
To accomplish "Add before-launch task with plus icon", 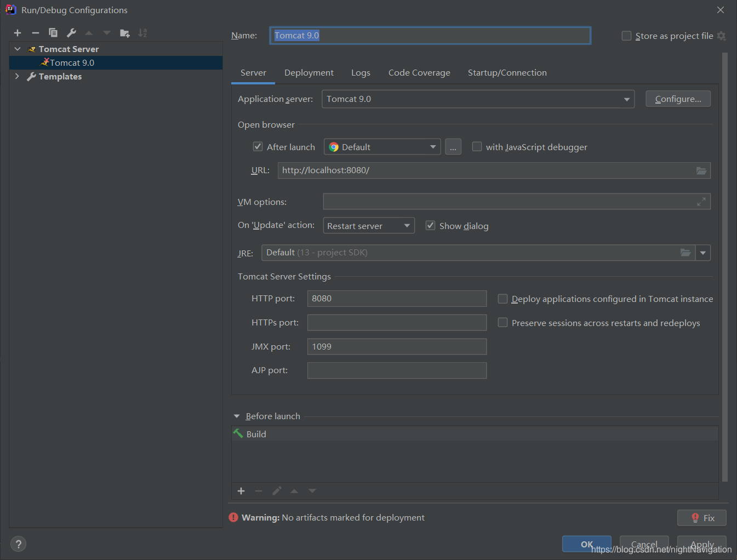I will [x=241, y=491].
